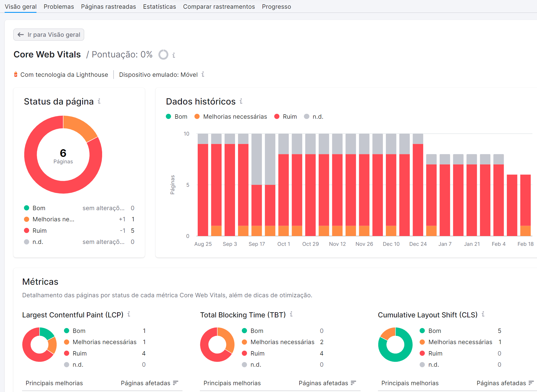This screenshot has width=537, height=392.
Task: Click the Jan 7 axis label
Action: click(x=445, y=244)
